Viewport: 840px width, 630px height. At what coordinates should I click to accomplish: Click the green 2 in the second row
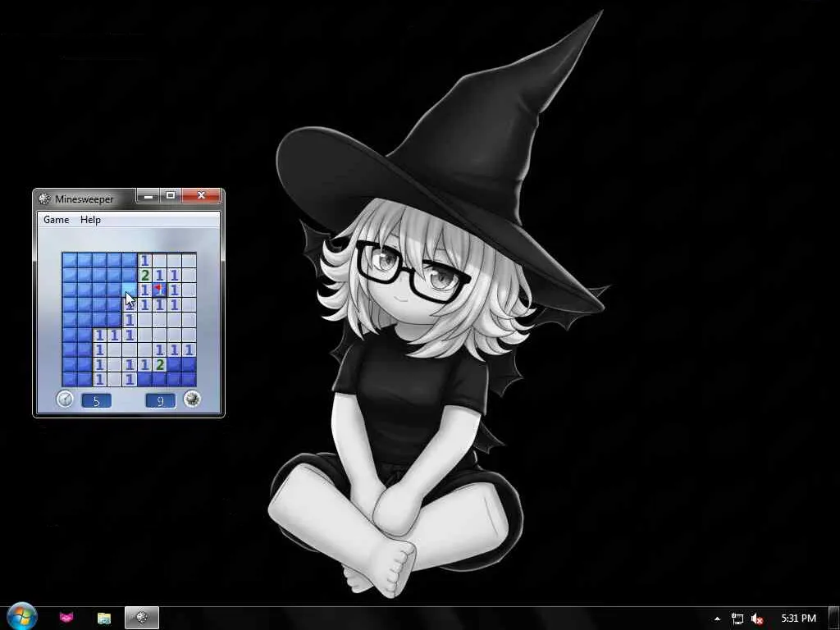coord(144,276)
